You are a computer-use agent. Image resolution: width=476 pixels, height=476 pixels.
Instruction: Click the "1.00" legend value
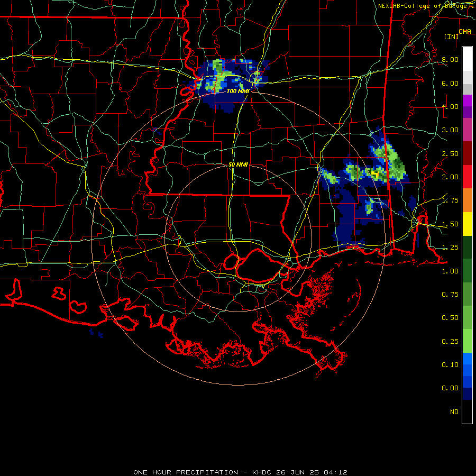tap(450, 271)
